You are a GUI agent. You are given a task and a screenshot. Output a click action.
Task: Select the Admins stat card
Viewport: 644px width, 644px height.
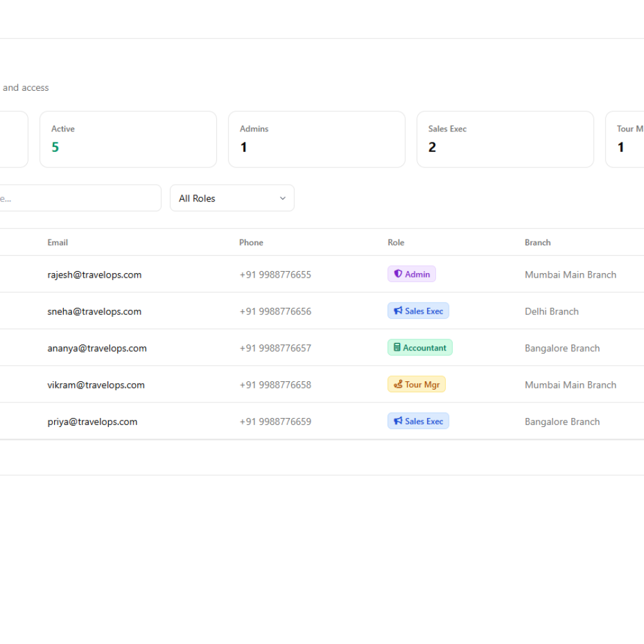pyautogui.click(x=317, y=139)
